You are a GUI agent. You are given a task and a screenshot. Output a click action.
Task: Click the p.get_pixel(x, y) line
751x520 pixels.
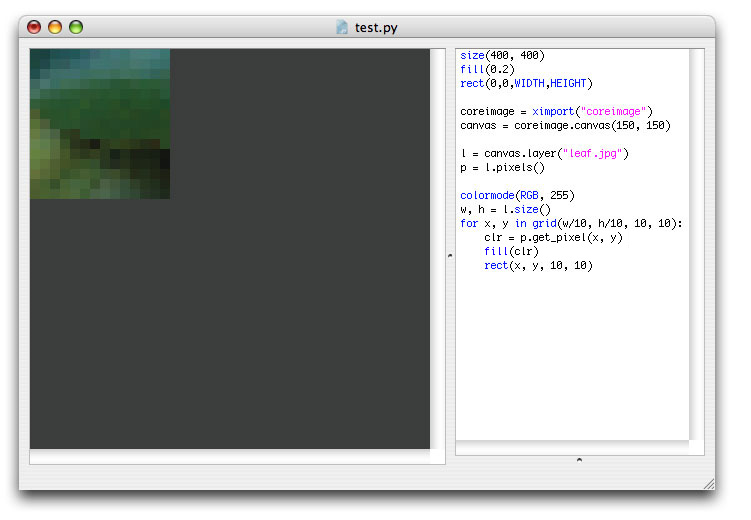(553, 237)
